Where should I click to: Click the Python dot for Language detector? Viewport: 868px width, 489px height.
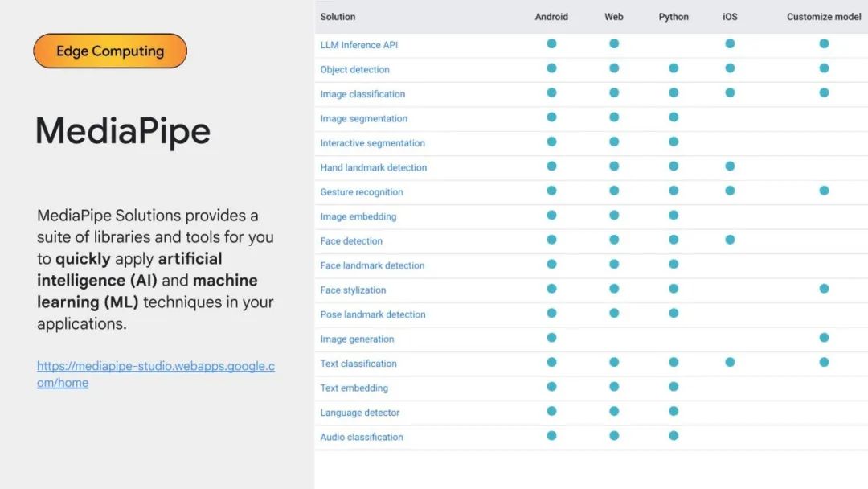[674, 412]
